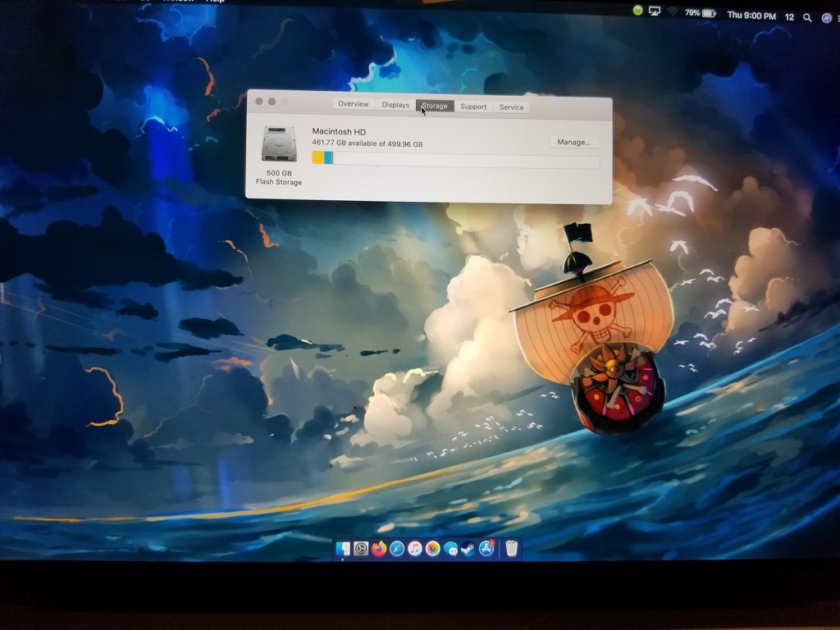Click the Manage... button
This screenshot has width=840, height=630.
tap(573, 142)
